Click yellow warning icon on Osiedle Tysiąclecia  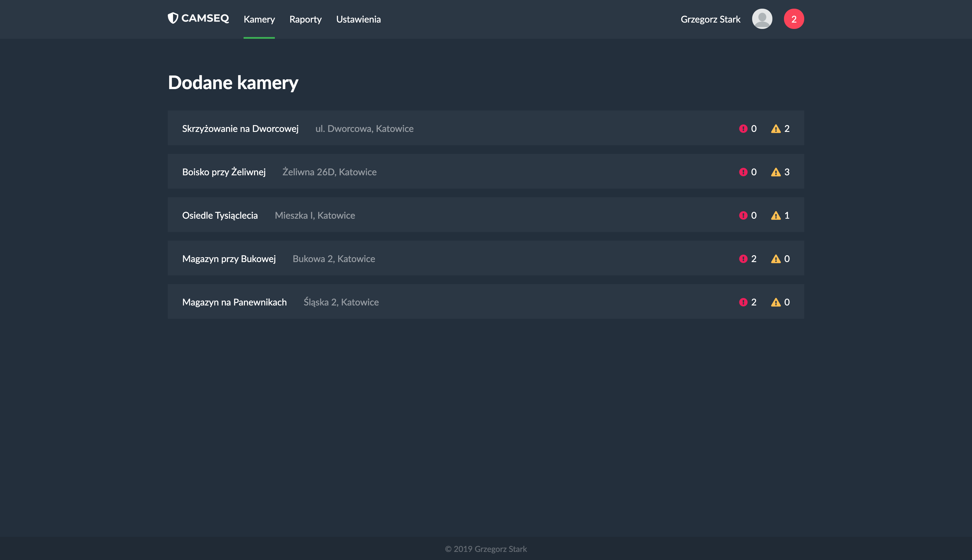click(776, 215)
